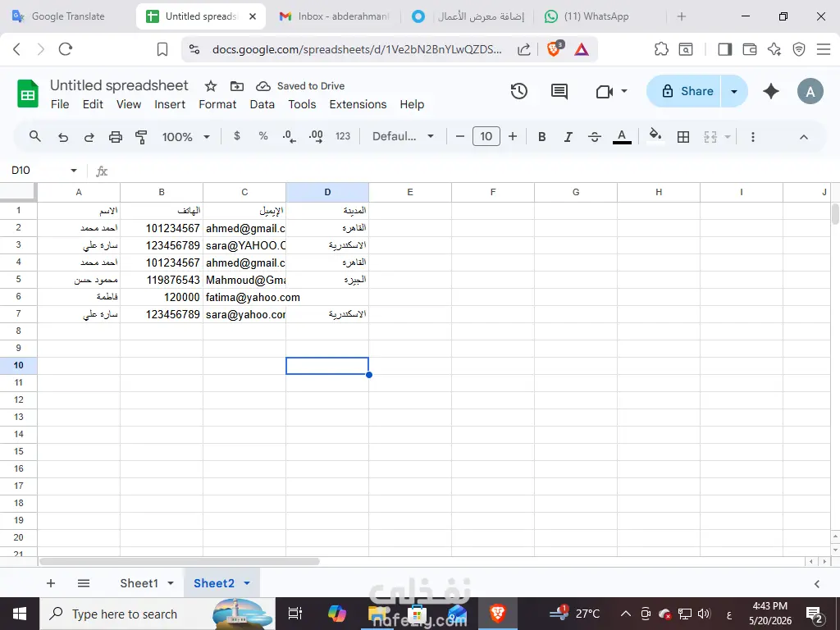Open the fill color picker

pyautogui.click(x=655, y=135)
